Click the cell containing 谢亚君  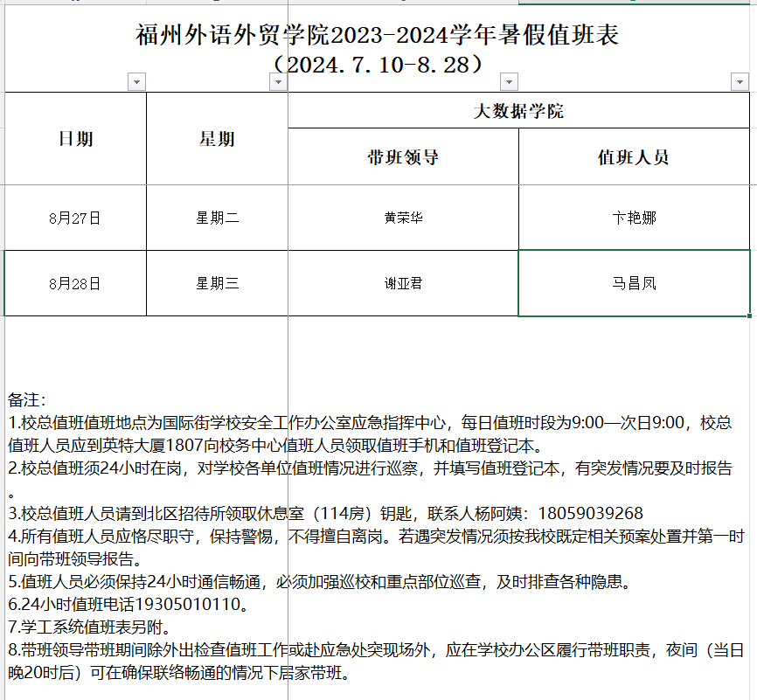point(403,283)
